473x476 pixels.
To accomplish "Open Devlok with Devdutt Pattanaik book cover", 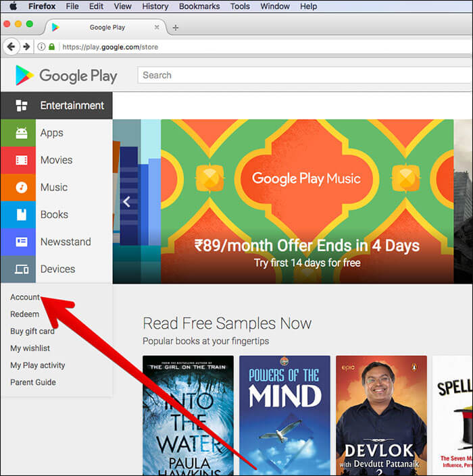I will (x=381, y=415).
